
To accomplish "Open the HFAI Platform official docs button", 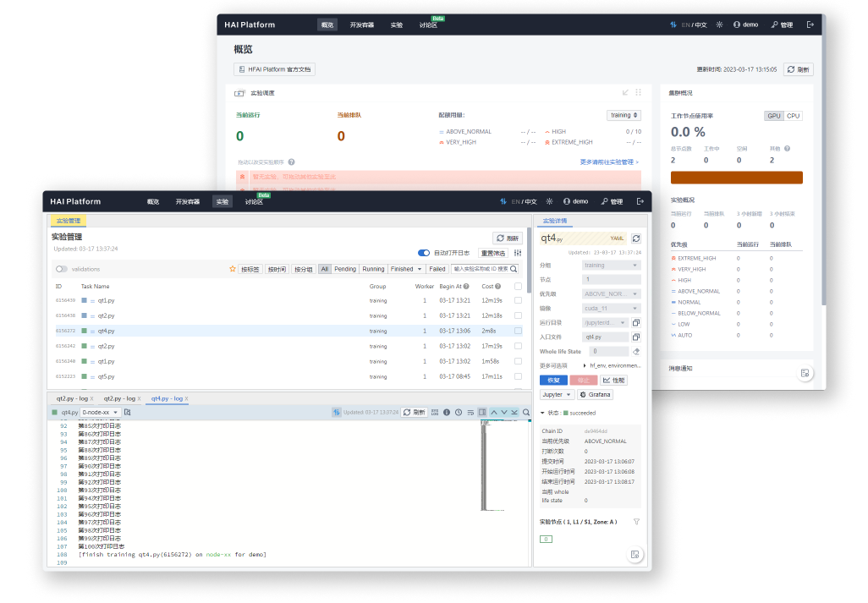I will 275,69.
